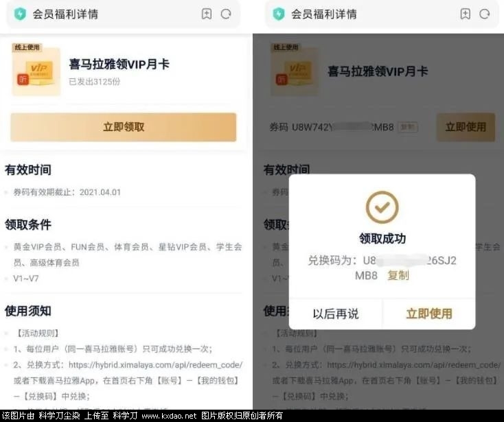This screenshot has width=504, height=422.
Task: Tap the right title 会员福利详情
Action: click(324, 14)
